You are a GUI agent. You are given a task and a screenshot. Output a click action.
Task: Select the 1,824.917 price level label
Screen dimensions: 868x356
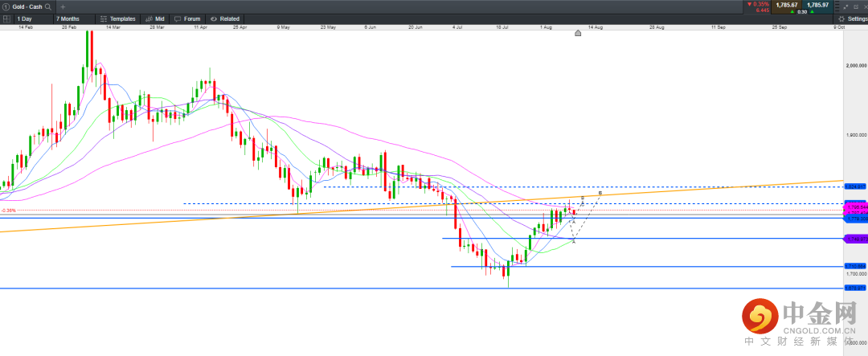pyautogui.click(x=854, y=187)
